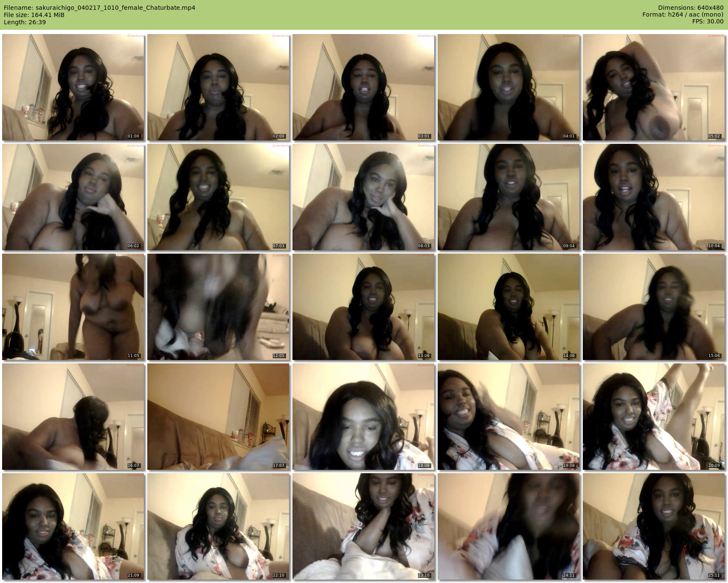Pick the thumbnail with timestamp 05:02

coord(654,87)
